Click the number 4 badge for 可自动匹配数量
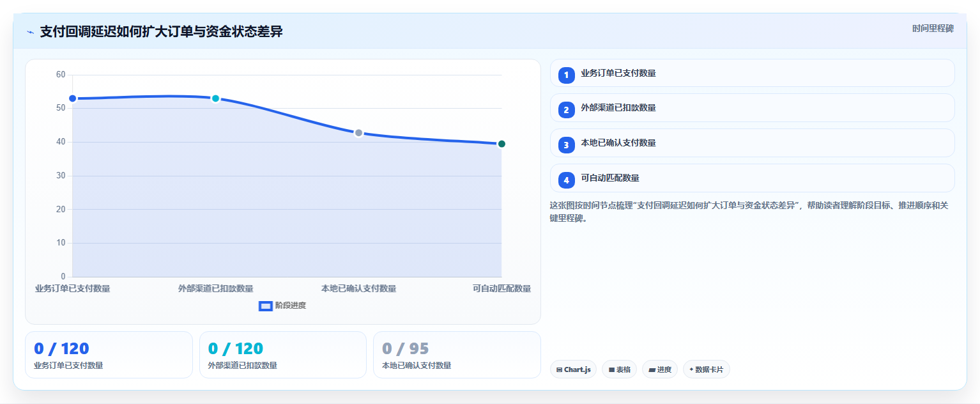This screenshot has width=980, height=404. click(x=566, y=180)
